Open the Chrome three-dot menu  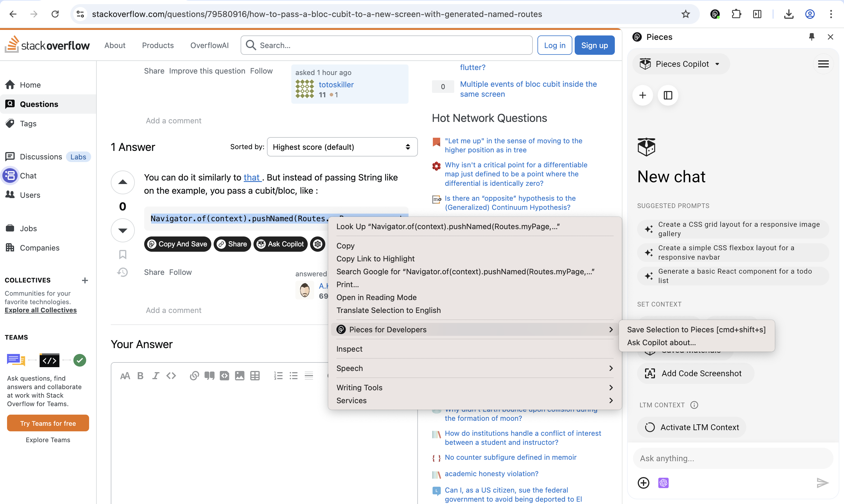(x=831, y=14)
